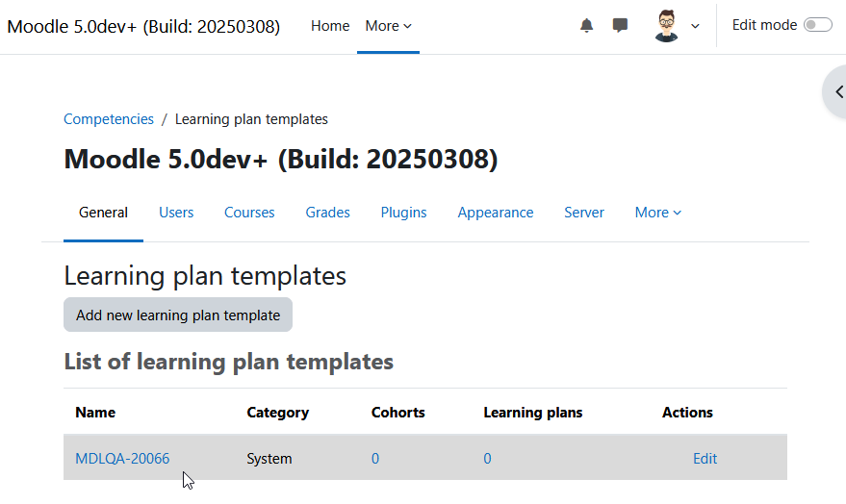Image resolution: width=846 pixels, height=504 pixels.
Task: Switch to the Server tab
Action: coord(584,213)
